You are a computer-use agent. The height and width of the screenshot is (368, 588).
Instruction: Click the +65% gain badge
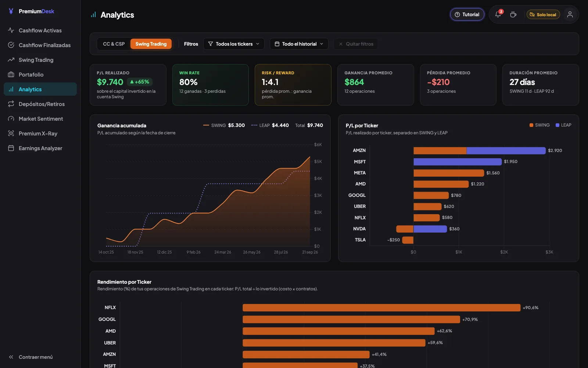point(140,82)
